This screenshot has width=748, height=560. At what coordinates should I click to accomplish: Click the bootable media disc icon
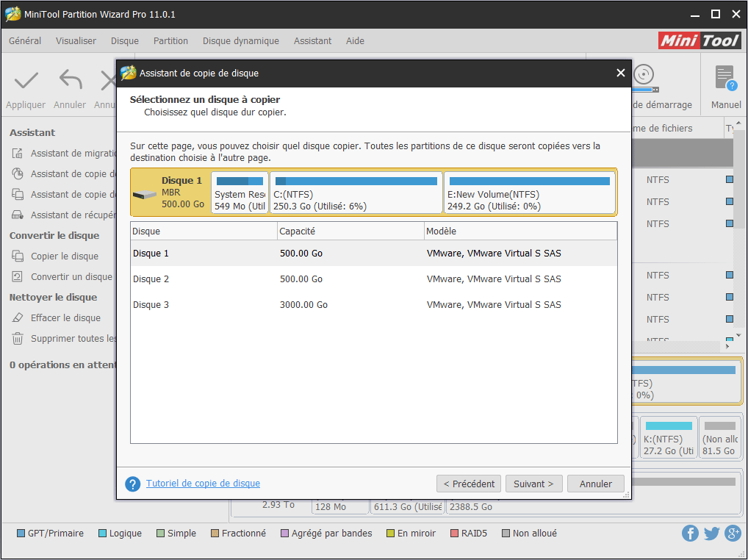[644, 78]
